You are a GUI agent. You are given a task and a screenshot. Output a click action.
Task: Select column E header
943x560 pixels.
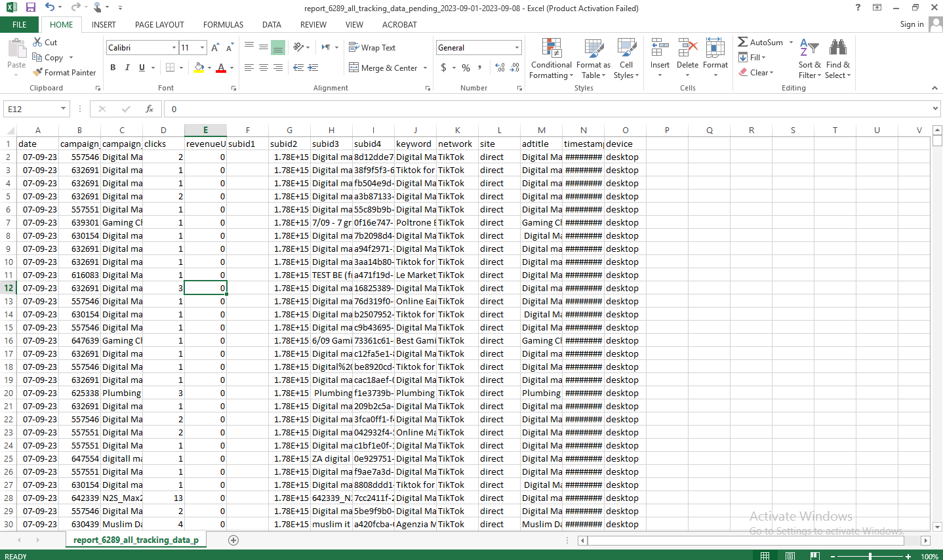205,130
